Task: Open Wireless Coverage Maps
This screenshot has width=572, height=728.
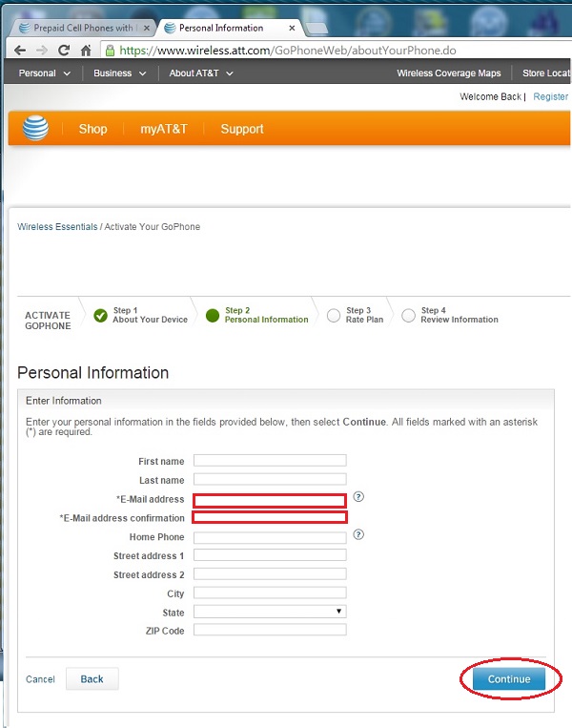Action: (449, 73)
